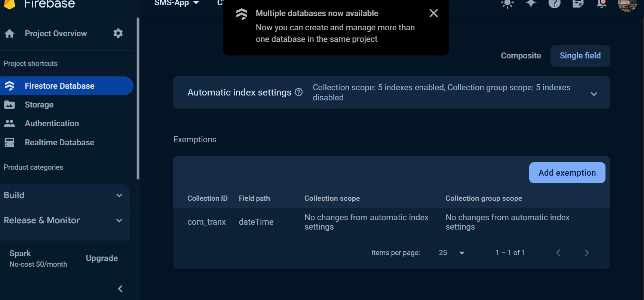
Task: Expand the Build category
Action: click(x=119, y=196)
